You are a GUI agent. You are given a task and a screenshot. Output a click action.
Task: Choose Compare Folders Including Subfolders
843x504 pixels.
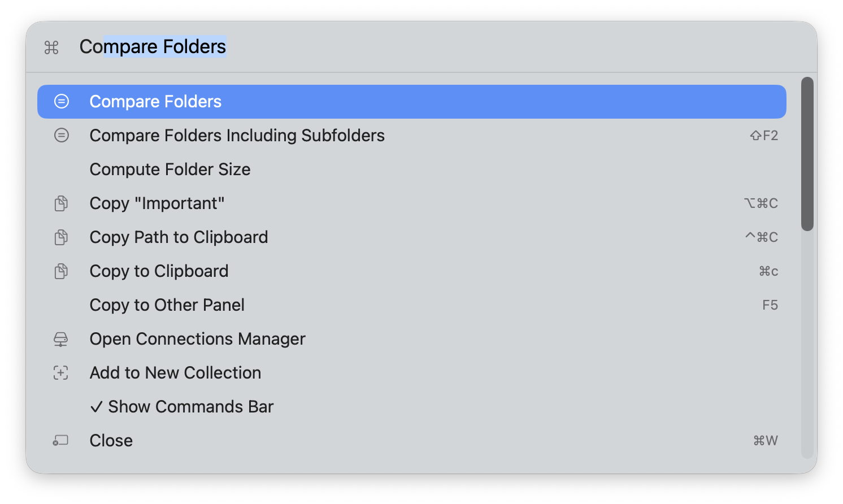[237, 135]
